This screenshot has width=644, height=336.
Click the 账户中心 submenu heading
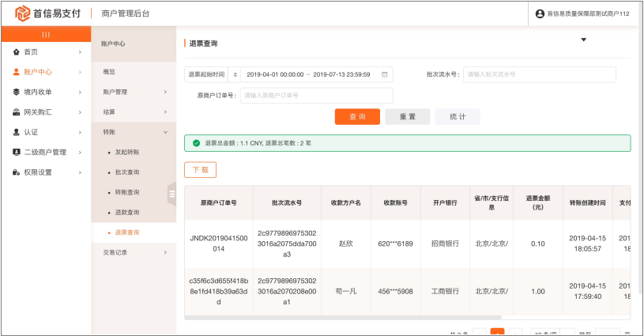113,43
